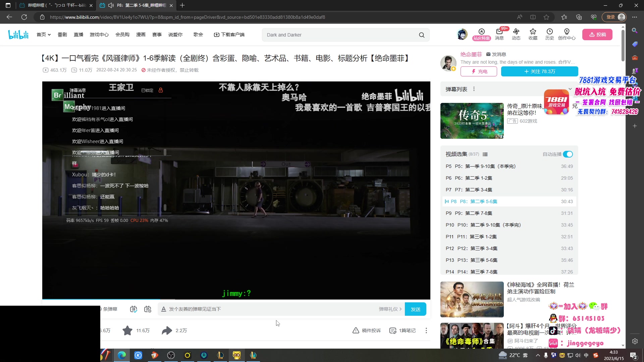This screenshot has width=644, height=362.
Task: Open Edge sidebar settings gear
Action: [x=635, y=341]
